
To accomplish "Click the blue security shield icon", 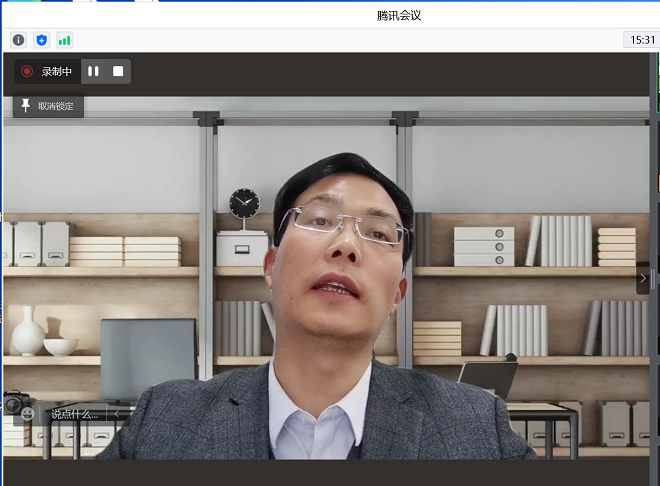I will [x=41, y=40].
